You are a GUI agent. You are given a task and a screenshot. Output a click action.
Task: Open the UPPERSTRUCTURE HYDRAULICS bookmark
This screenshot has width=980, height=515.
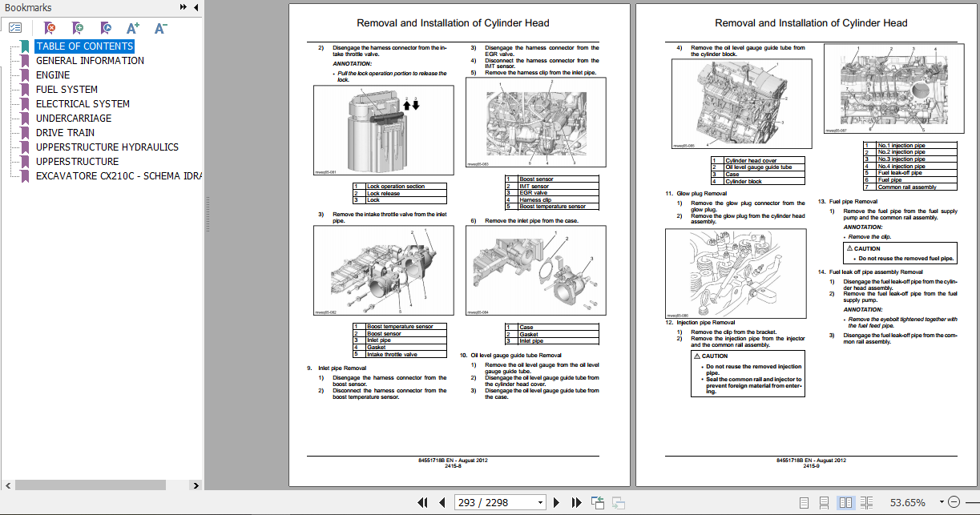(x=107, y=147)
